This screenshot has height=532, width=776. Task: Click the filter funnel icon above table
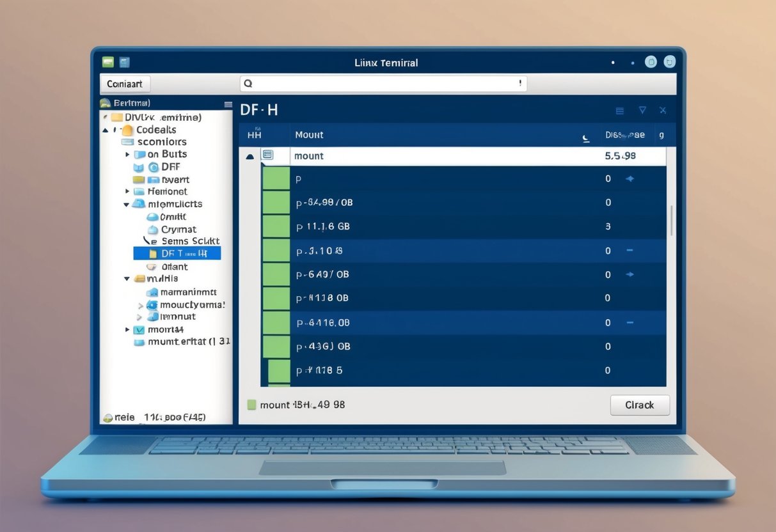[642, 110]
